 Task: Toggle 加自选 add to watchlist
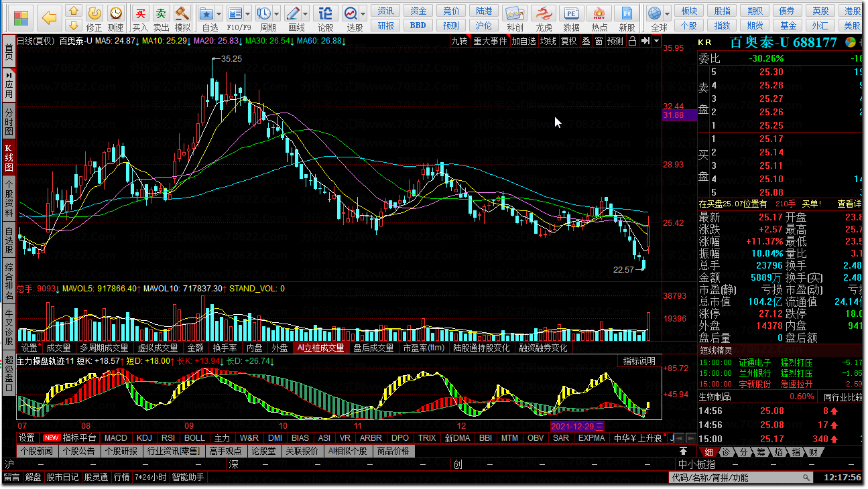pos(523,41)
